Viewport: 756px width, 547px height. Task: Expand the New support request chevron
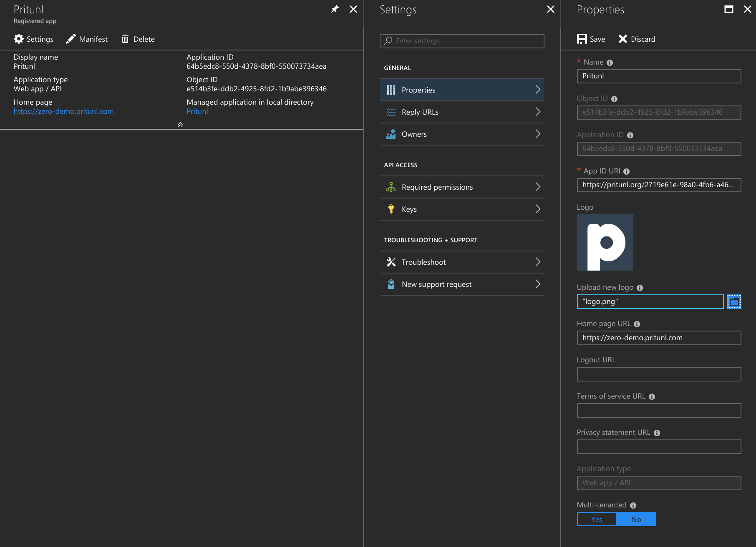(x=538, y=284)
